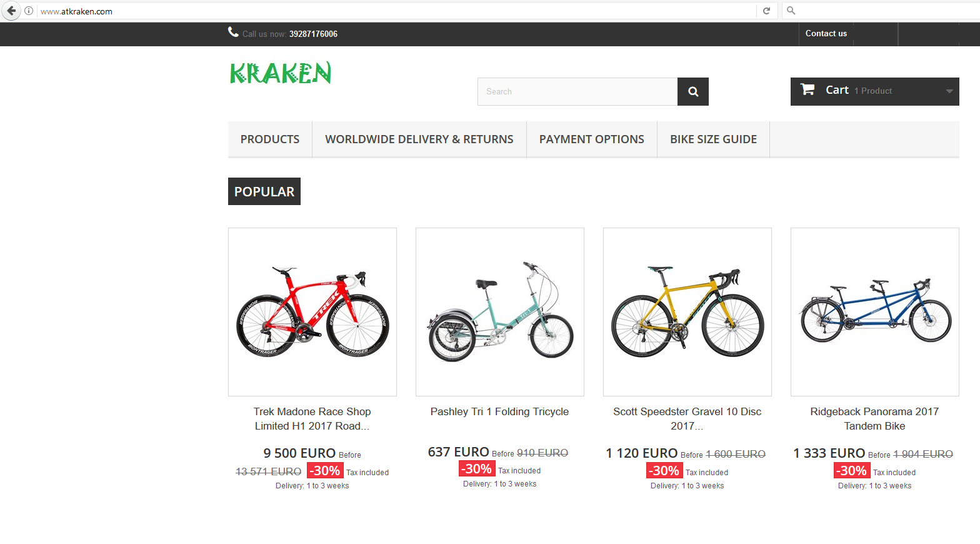
Task: Open the Trek Madone bike thumbnail
Action: (x=312, y=312)
